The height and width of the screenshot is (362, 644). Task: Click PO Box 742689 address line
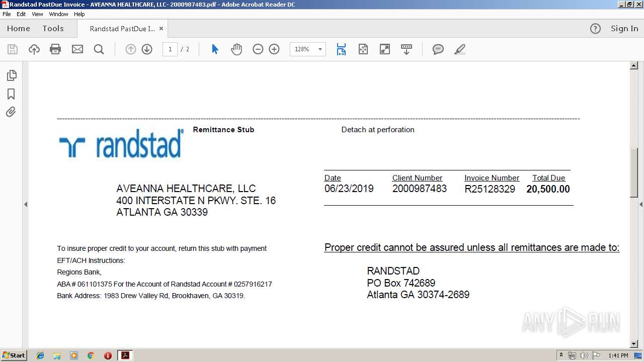coord(401,283)
